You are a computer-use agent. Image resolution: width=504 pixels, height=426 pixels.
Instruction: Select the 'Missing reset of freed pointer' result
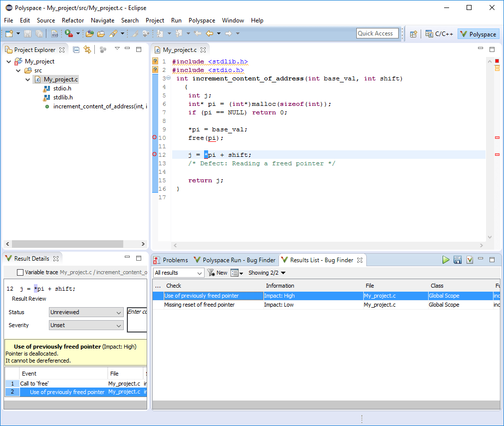click(199, 305)
